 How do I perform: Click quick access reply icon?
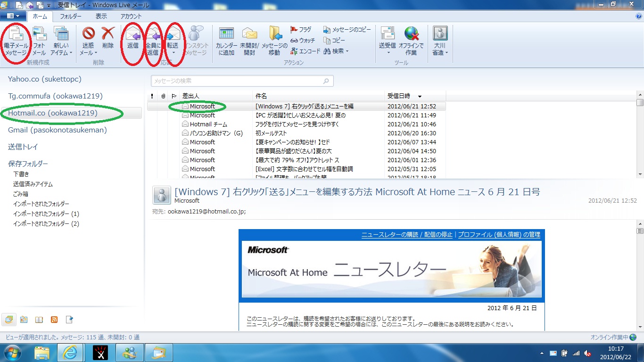tap(30, 5)
